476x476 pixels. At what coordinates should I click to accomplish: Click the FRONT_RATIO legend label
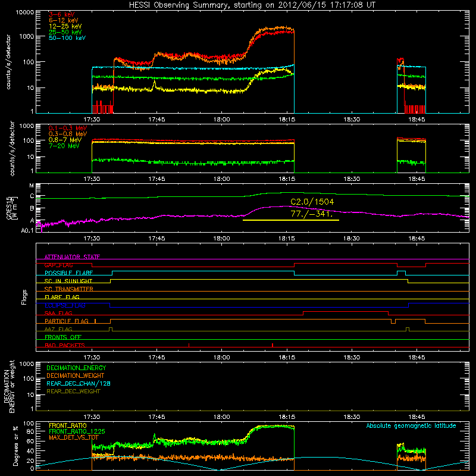pos(68,425)
